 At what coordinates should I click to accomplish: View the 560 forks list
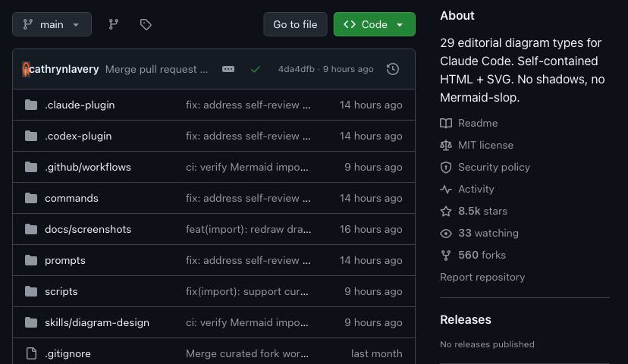click(482, 255)
